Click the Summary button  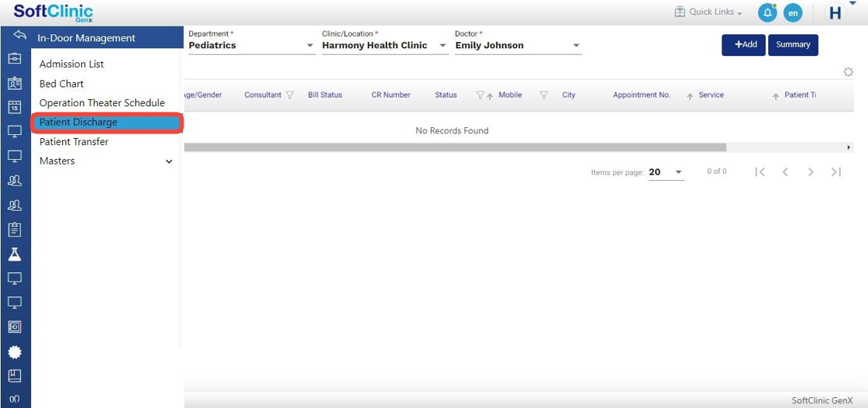coord(793,45)
